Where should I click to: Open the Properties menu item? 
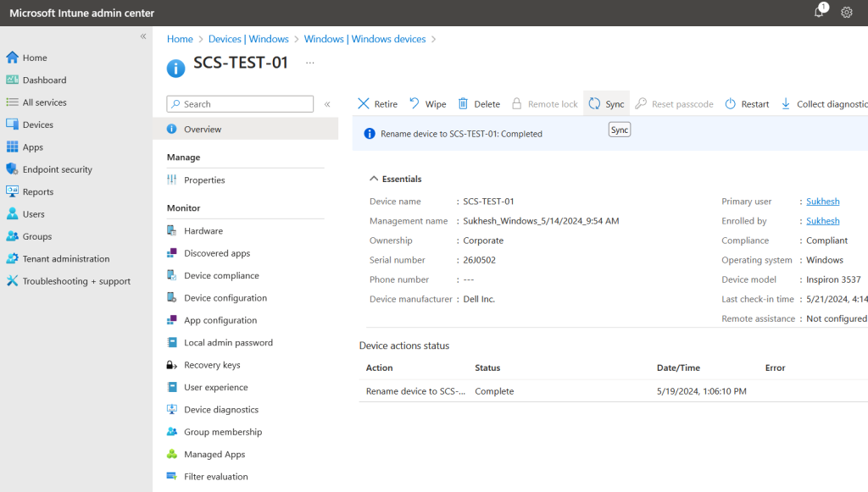(x=204, y=180)
